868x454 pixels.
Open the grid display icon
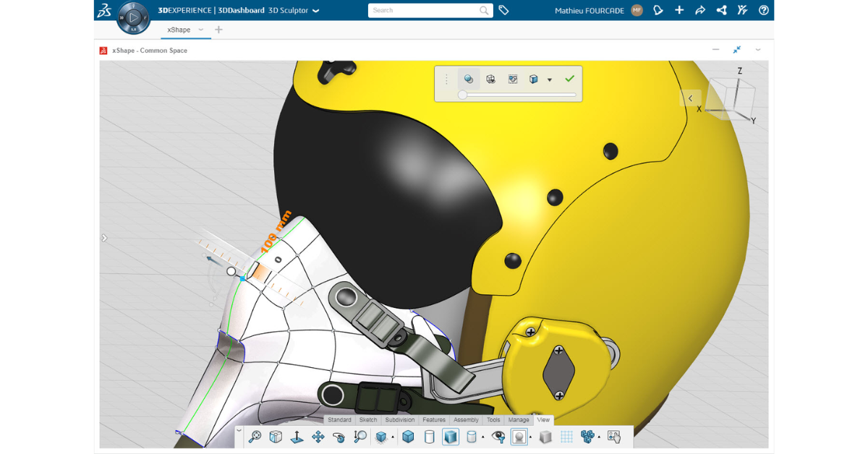click(567, 437)
